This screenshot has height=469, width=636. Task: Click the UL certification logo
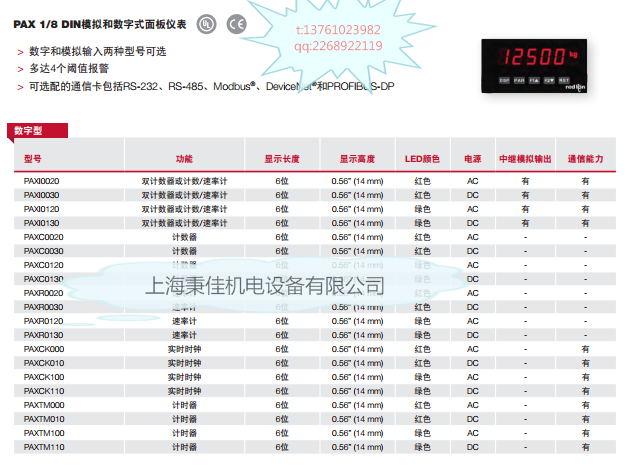pyautogui.click(x=206, y=24)
